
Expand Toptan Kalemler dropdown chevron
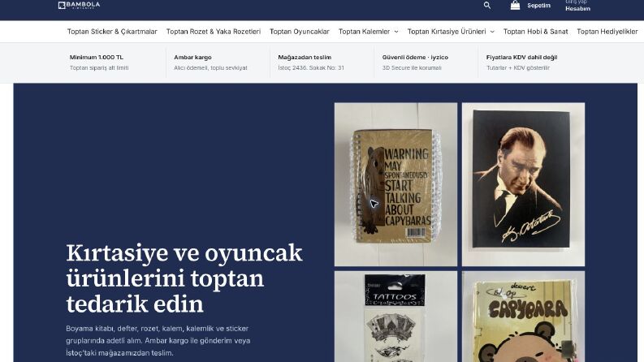tap(396, 32)
